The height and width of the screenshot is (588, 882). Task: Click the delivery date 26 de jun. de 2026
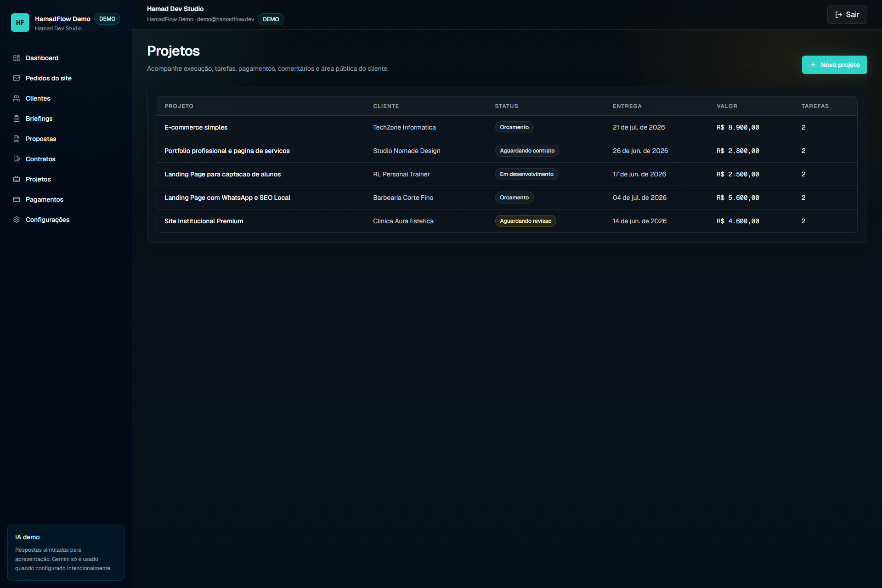(640, 151)
